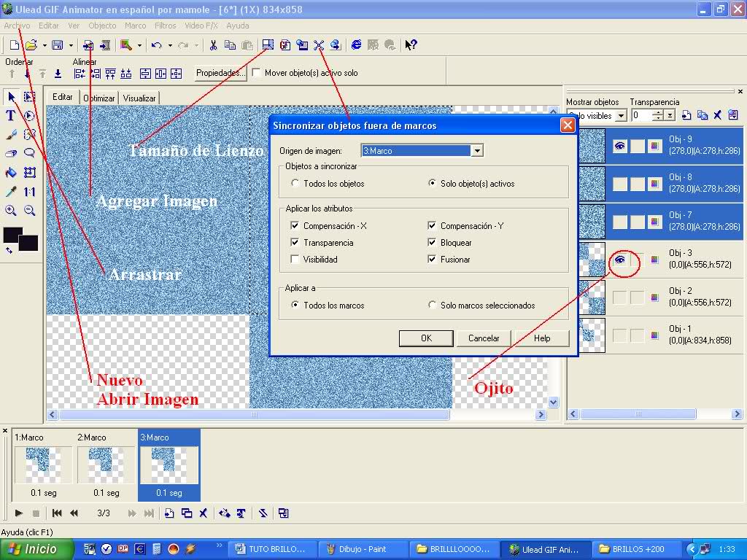Image resolution: width=747 pixels, height=560 pixels.
Task: Select the 1:Marco frame thumbnail
Action: 43,464
